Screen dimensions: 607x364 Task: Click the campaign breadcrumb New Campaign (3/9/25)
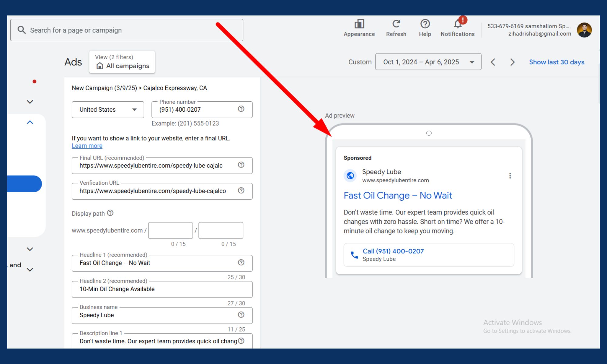pos(104,88)
